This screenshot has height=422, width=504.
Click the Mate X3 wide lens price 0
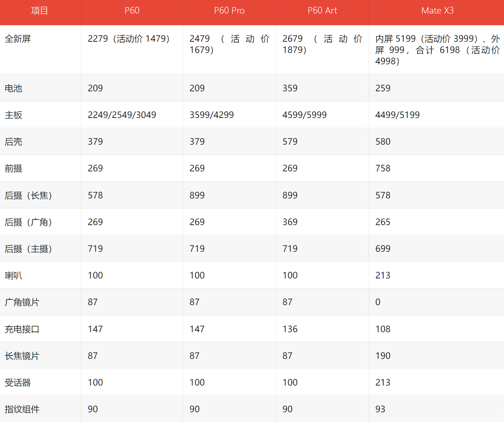[x=378, y=302]
